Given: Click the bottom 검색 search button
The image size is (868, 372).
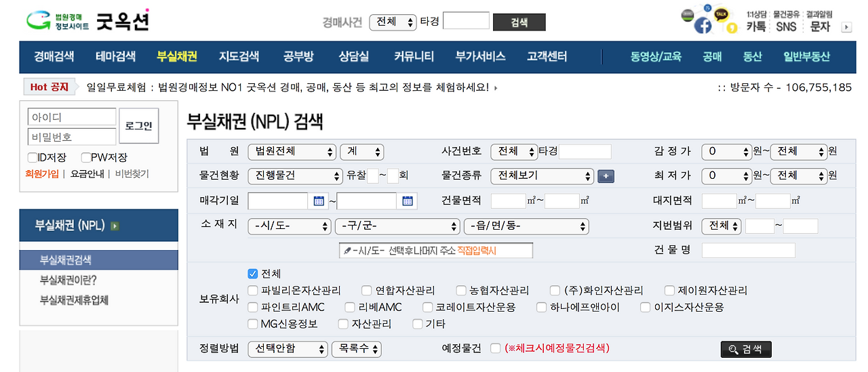Looking at the screenshot, I should (x=746, y=350).
